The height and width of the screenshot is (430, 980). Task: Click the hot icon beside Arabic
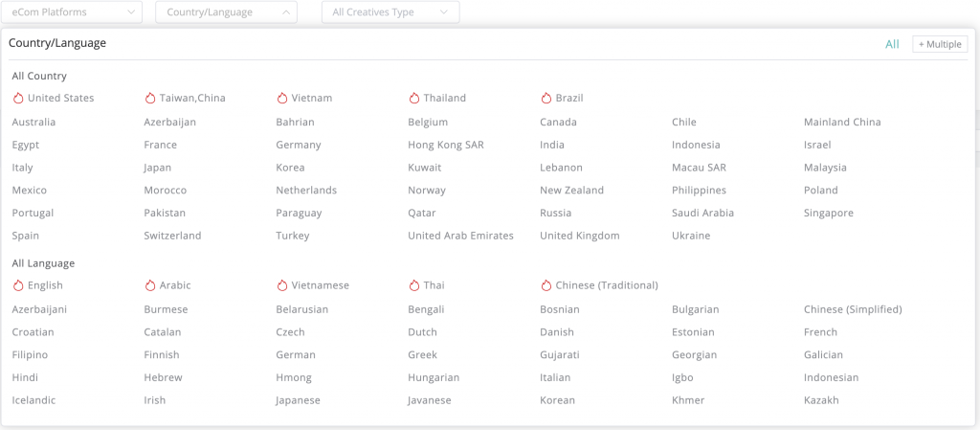150,285
